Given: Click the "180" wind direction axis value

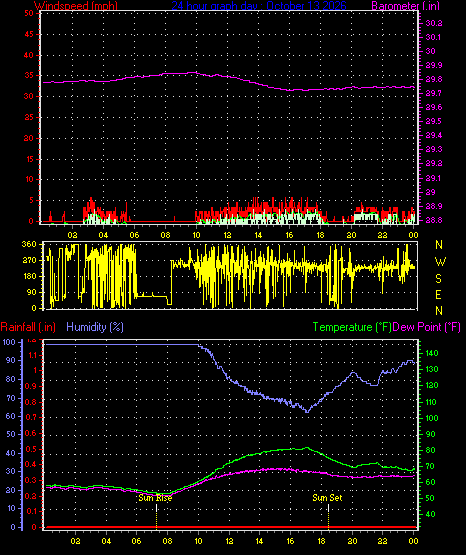Looking at the screenshot, I should [29, 276].
